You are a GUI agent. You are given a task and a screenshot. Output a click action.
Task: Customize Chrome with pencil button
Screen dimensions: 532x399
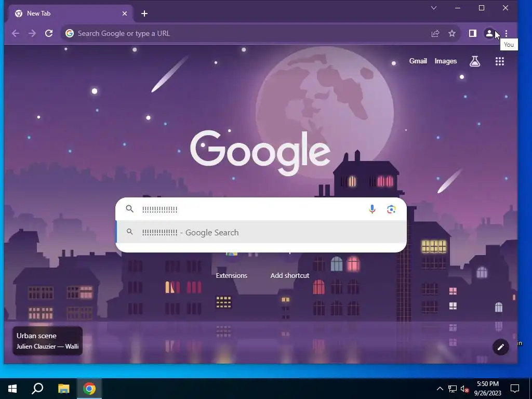click(501, 347)
